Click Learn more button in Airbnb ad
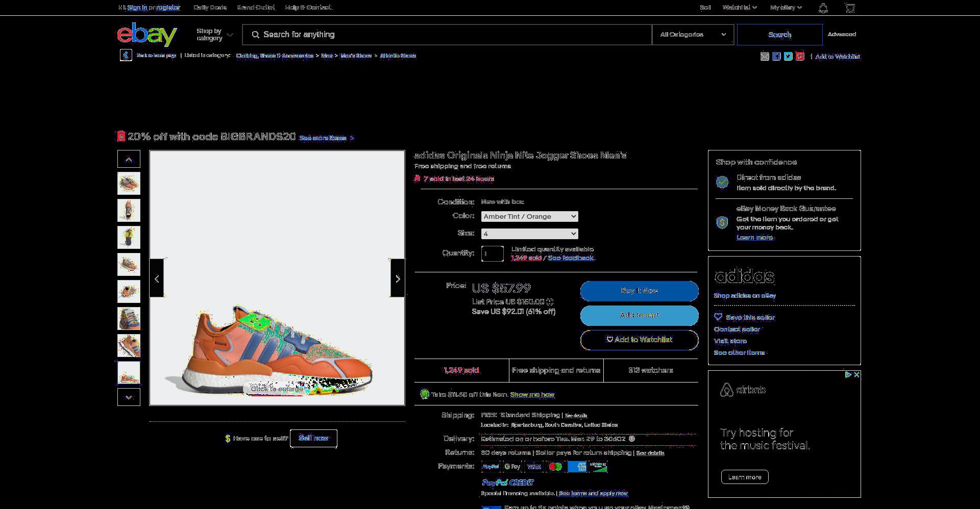This screenshot has height=509, width=980. [x=745, y=477]
